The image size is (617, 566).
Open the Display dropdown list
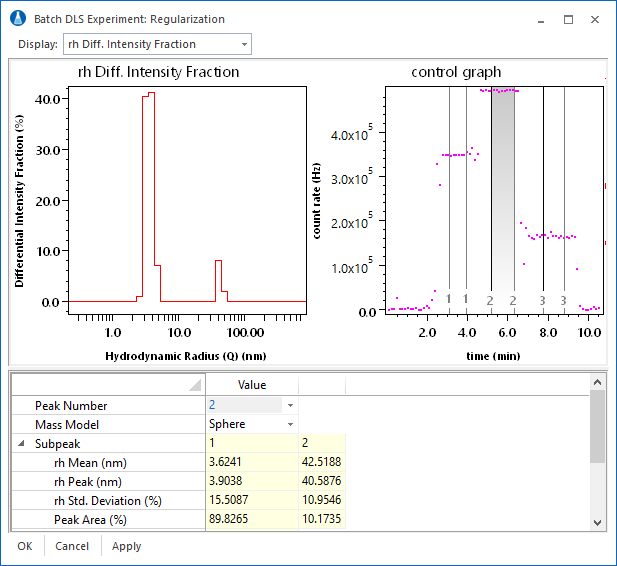[245, 44]
